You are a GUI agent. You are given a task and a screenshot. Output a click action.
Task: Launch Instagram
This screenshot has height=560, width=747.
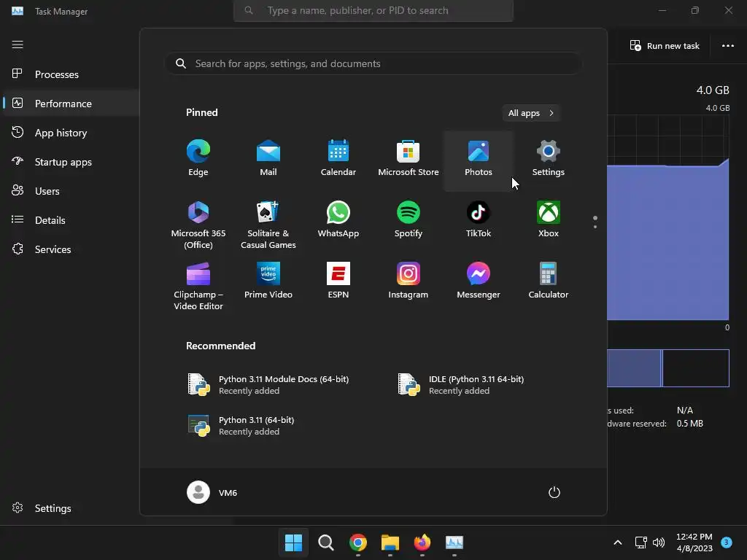point(409,281)
